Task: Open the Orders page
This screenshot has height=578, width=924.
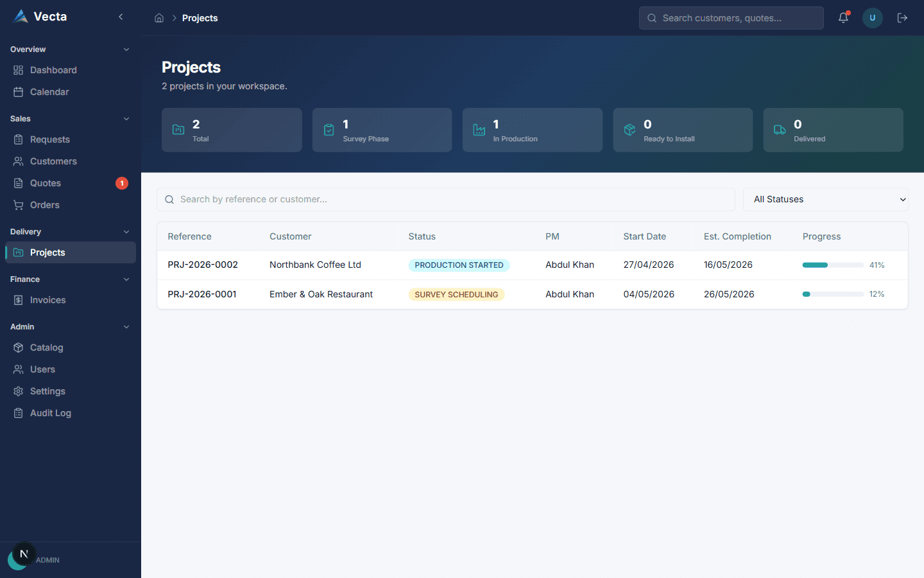Action: coord(71,205)
